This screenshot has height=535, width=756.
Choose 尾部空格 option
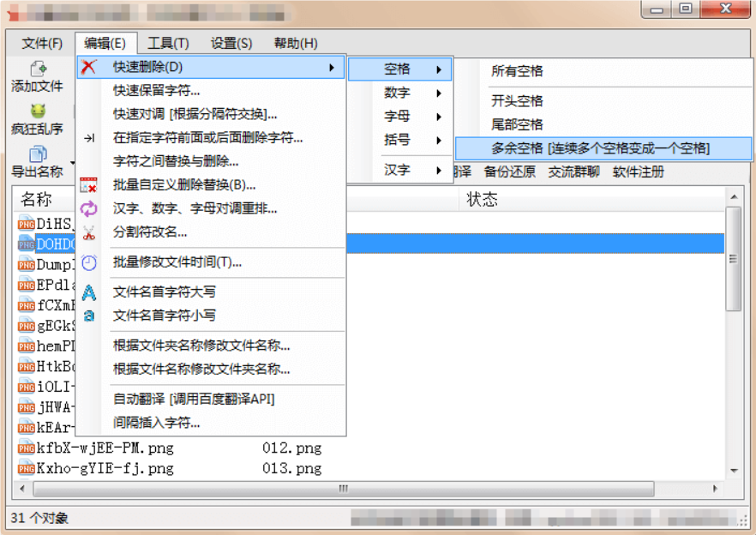(517, 124)
